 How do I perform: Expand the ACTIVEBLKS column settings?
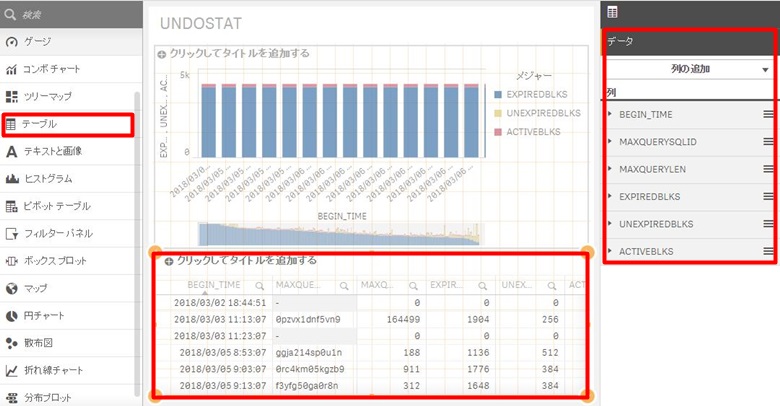click(x=611, y=251)
